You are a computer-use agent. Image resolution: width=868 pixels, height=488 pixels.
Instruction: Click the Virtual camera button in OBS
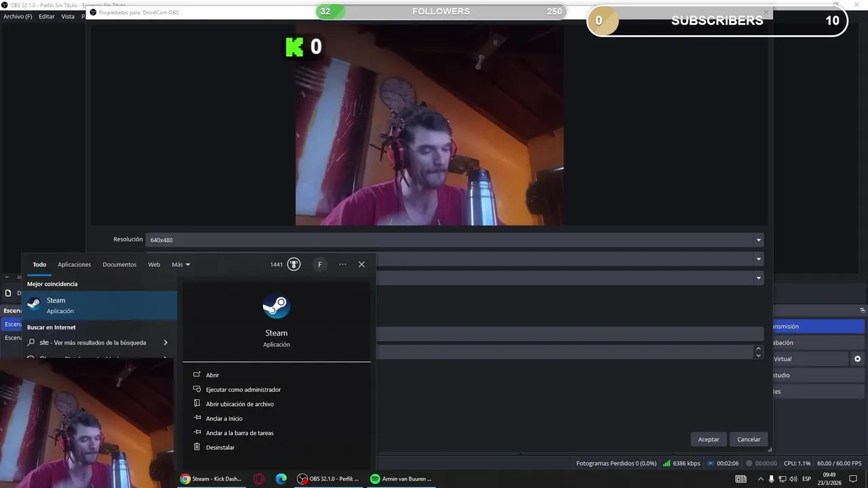pyautogui.click(x=810, y=359)
